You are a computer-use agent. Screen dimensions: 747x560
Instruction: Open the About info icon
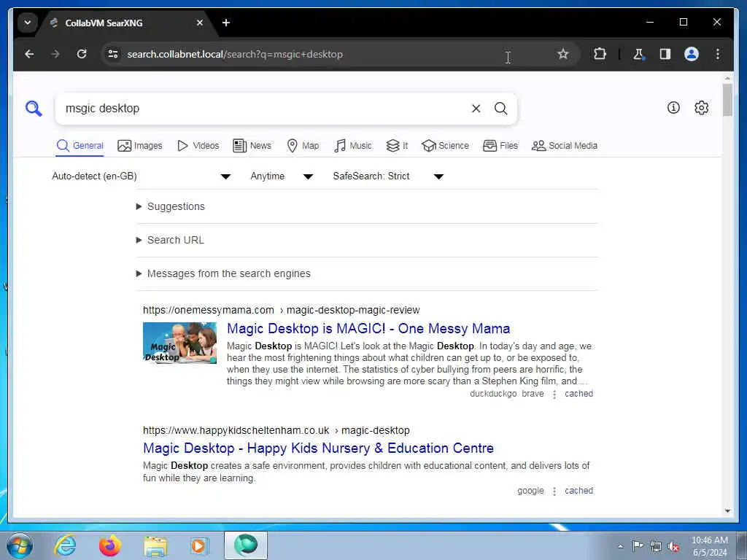(673, 108)
